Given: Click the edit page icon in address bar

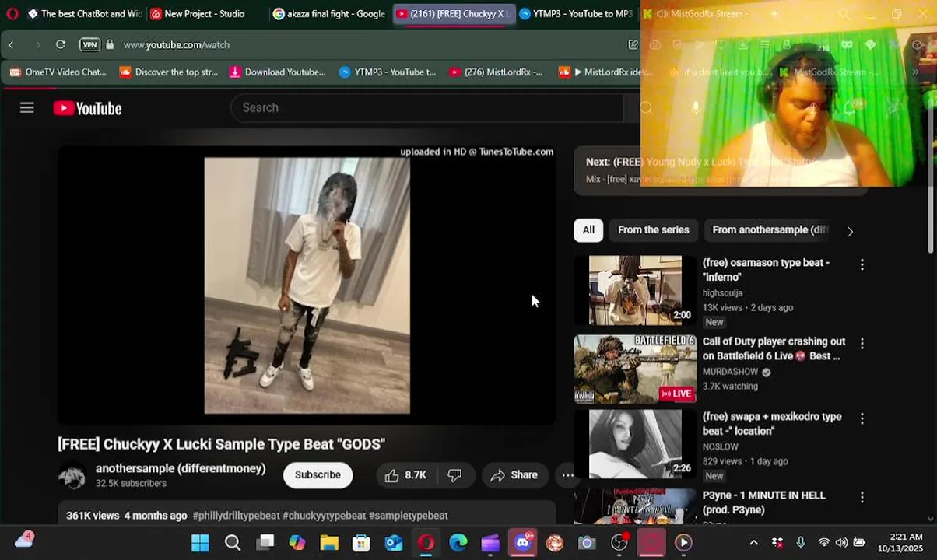Looking at the screenshot, I should click(633, 45).
